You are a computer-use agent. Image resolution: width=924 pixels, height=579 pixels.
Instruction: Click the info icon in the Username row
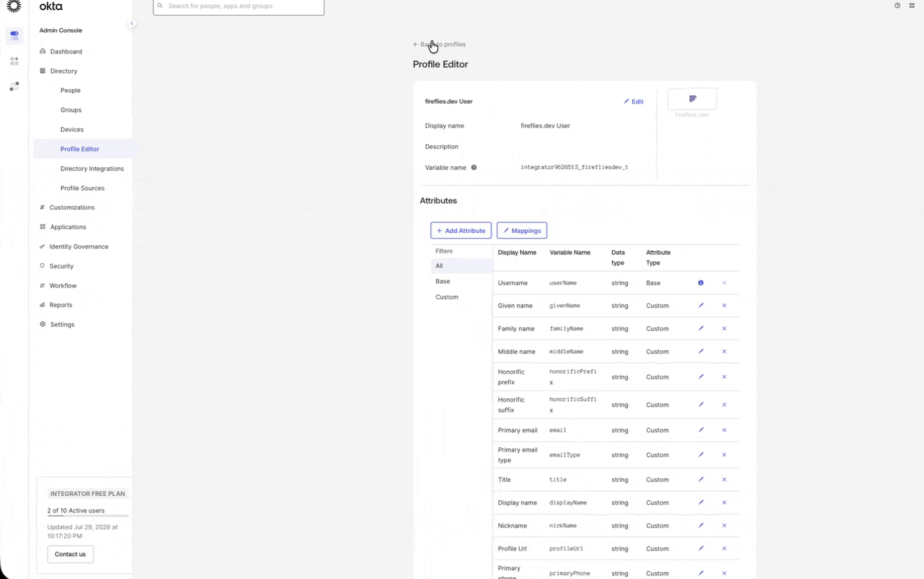[x=701, y=283]
